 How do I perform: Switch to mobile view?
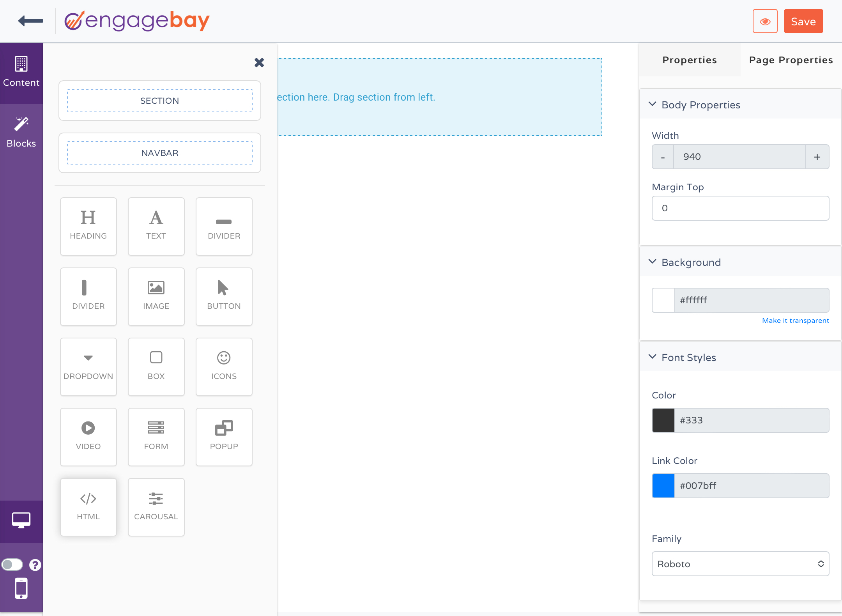pos(21,588)
